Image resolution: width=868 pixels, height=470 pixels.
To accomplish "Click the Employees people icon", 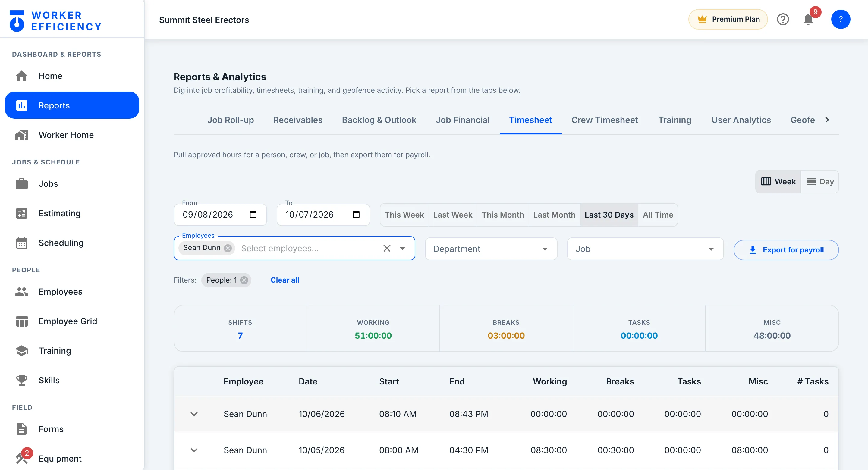I will point(22,292).
